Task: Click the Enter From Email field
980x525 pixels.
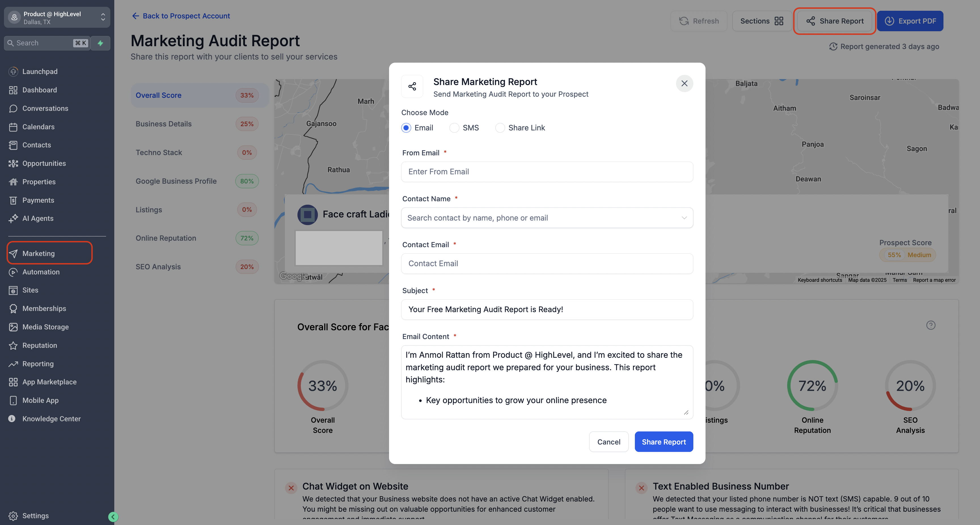Action: 547,172
